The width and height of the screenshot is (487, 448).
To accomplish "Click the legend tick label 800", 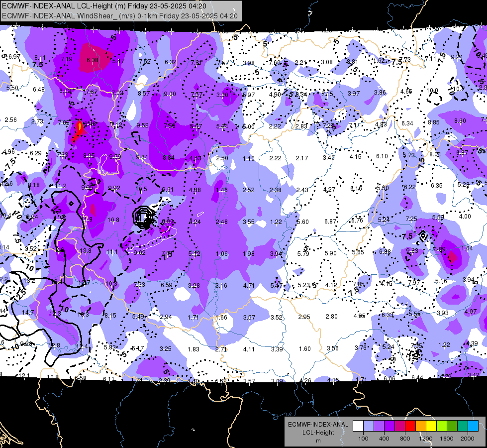I will tap(405, 439).
